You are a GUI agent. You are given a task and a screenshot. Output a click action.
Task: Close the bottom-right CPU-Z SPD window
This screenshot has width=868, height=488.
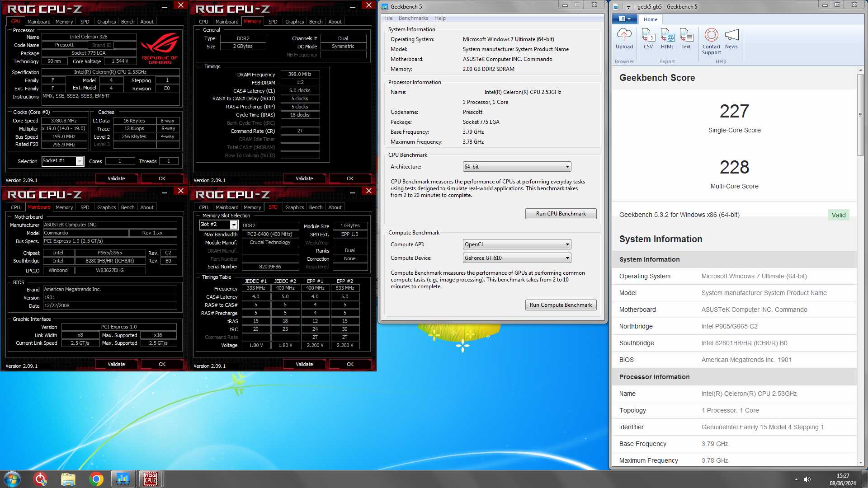point(368,191)
